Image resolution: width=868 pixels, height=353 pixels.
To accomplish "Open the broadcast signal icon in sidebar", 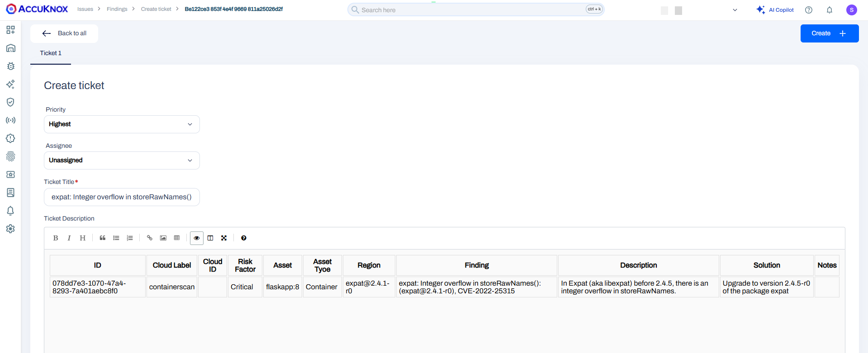I will point(10,120).
